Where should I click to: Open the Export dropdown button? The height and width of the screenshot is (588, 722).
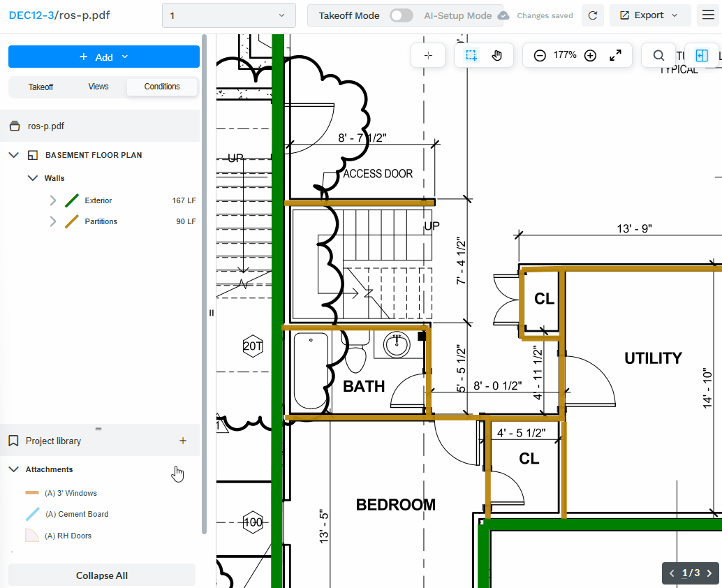point(649,15)
